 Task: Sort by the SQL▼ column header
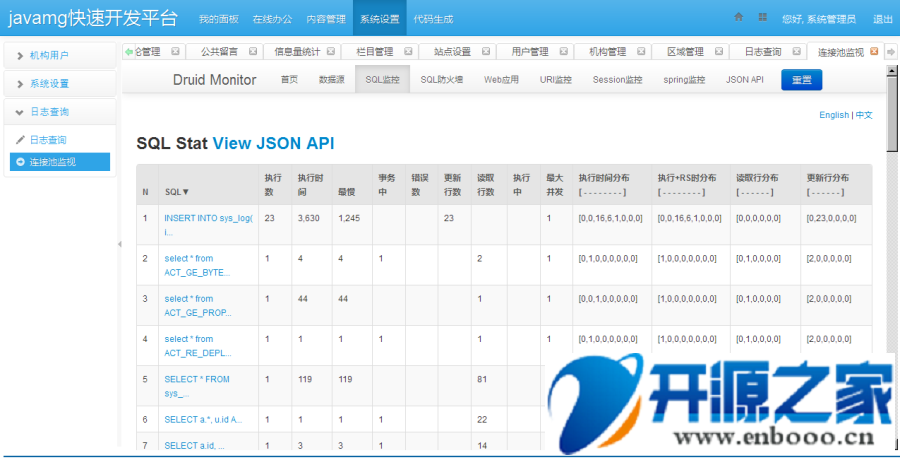[x=177, y=192]
